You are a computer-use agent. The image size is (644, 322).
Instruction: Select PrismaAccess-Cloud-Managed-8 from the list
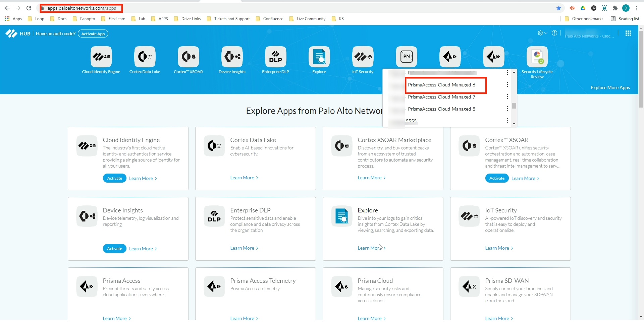tap(441, 109)
